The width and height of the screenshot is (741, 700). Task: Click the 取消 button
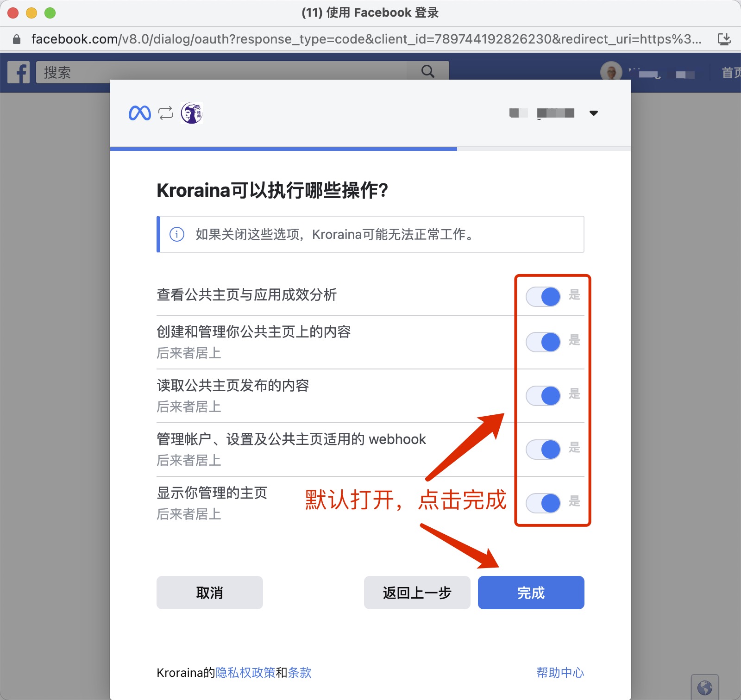(x=210, y=593)
